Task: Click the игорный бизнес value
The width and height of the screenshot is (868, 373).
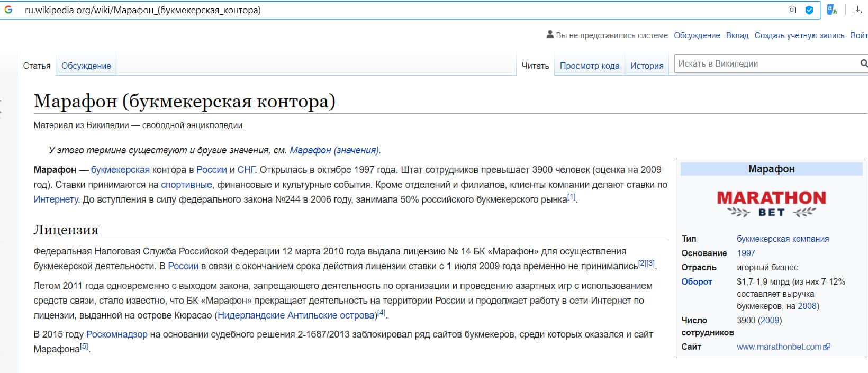Action: click(767, 267)
